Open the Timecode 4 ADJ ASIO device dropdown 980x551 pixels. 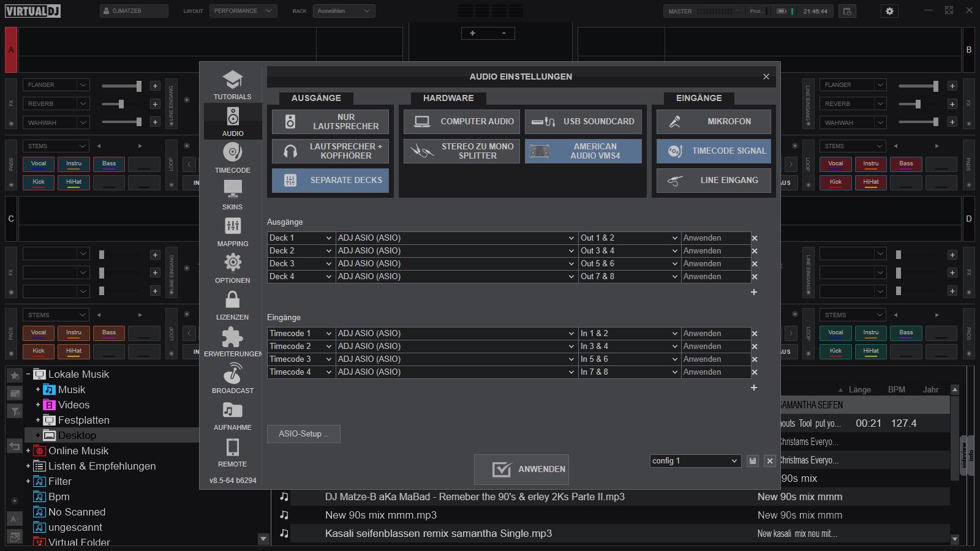coord(456,372)
